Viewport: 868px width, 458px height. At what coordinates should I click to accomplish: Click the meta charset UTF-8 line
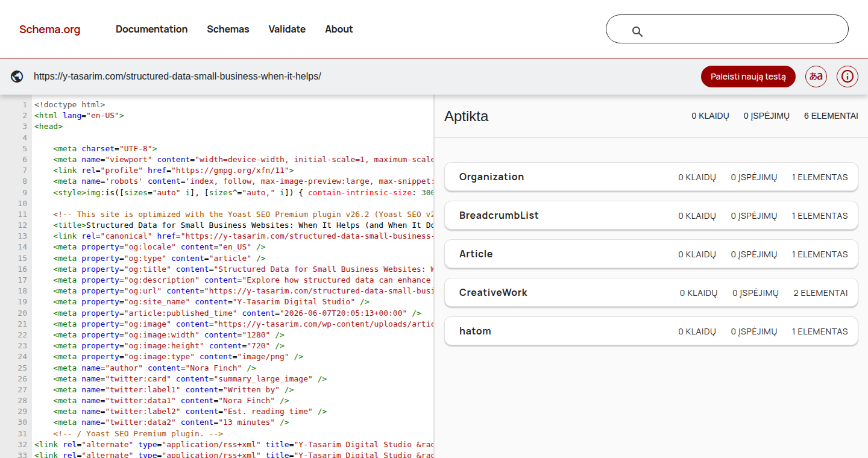coord(105,148)
